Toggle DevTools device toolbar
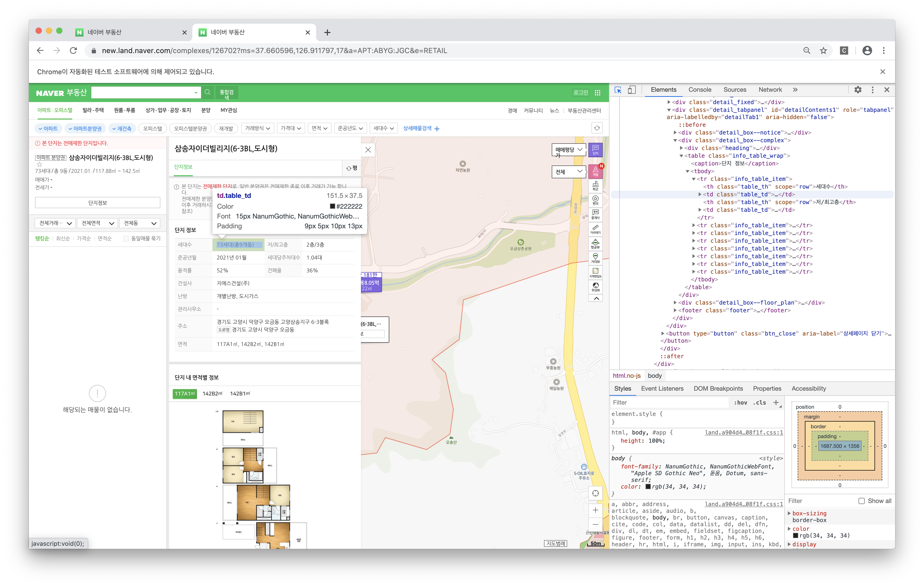924x587 pixels. [x=632, y=90]
